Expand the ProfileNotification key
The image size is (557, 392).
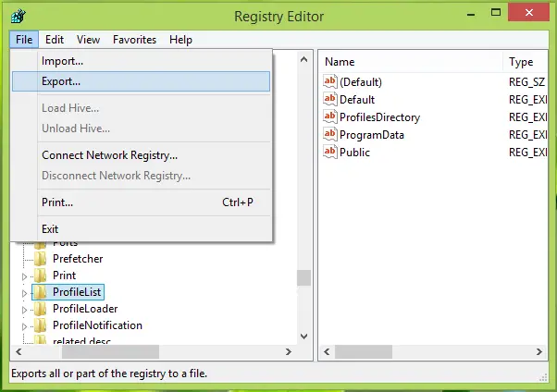coord(24,326)
